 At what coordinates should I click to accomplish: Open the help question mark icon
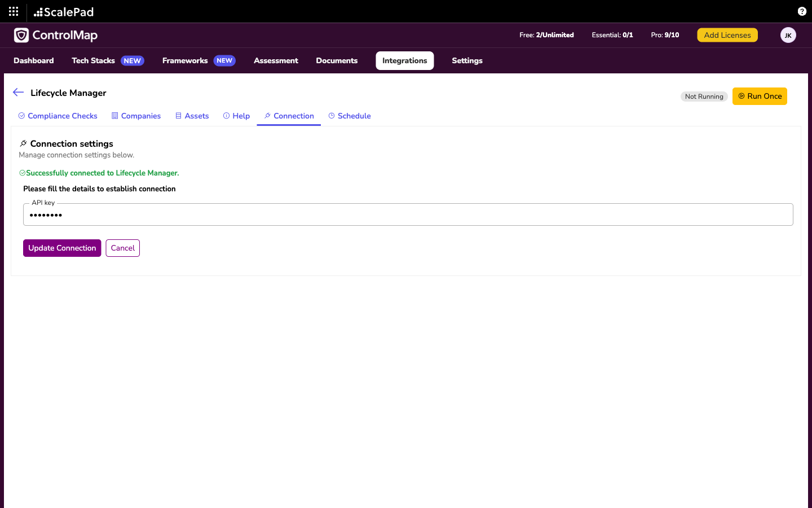click(x=802, y=11)
